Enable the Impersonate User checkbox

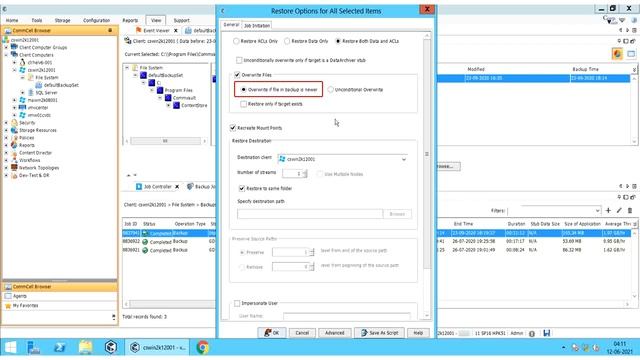[x=237, y=303]
